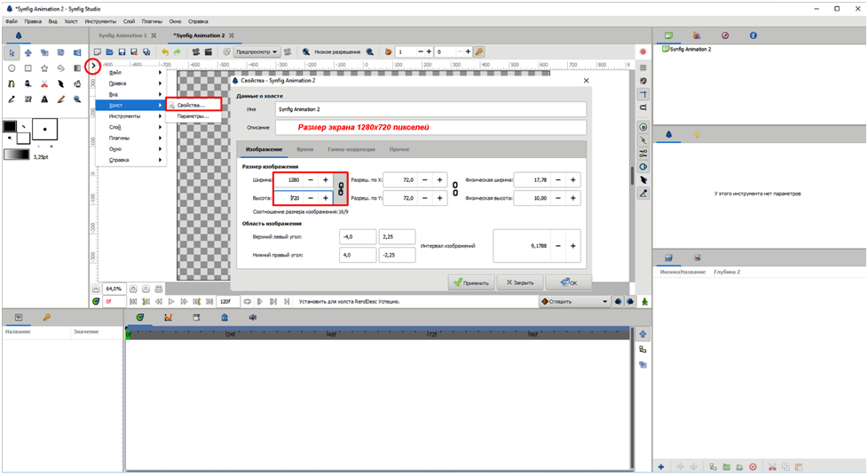868x475 pixels.
Task: Click the Open file folder icon
Action: 109,52
